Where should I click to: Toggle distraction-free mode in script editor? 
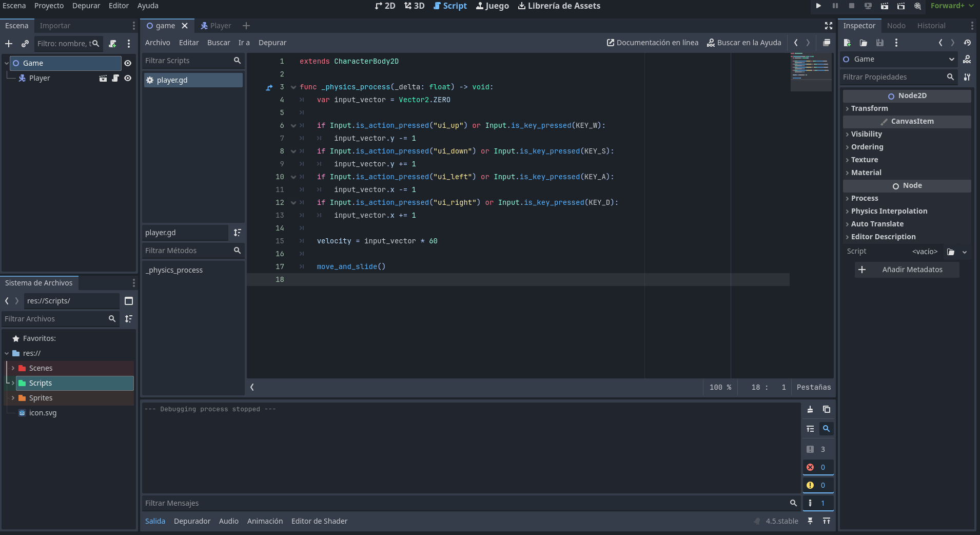(x=828, y=26)
